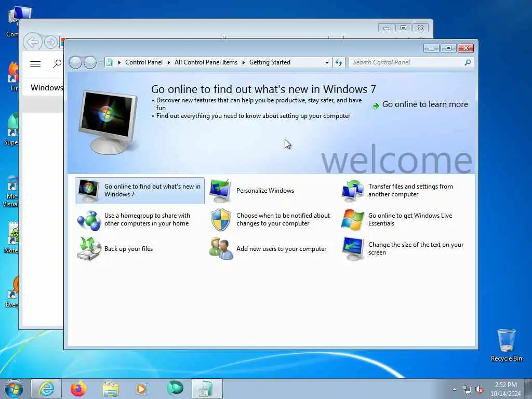Click Choose when to be notified text
Image resolution: width=532 pixels, height=399 pixels.
(283, 220)
